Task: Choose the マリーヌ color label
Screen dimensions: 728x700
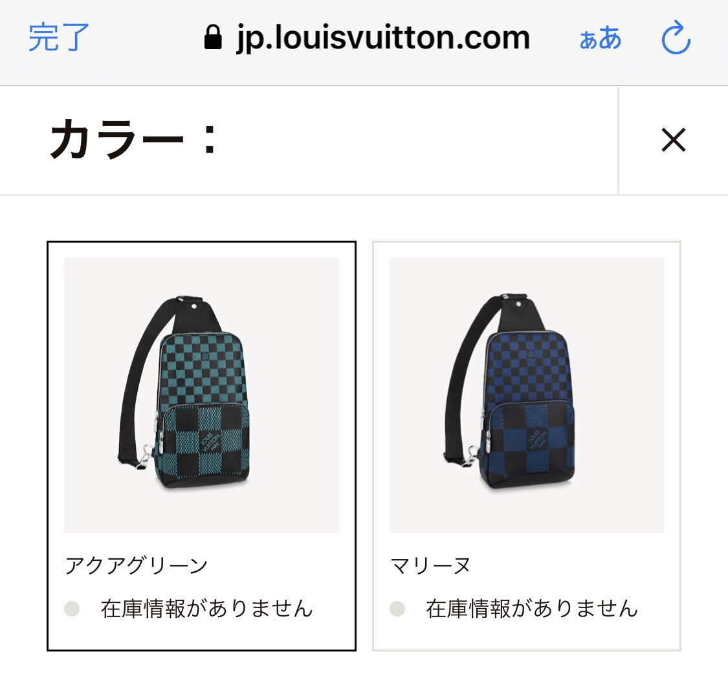Action: click(430, 565)
